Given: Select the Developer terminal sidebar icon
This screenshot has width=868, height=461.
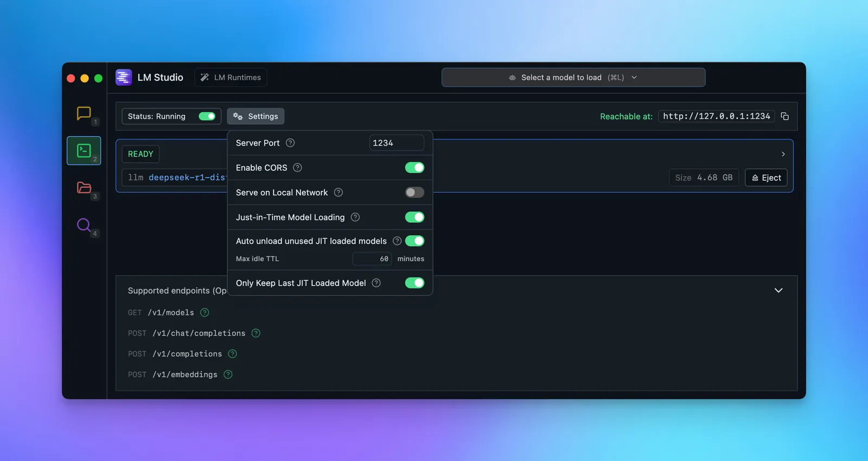Looking at the screenshot, I should [84, 150].
